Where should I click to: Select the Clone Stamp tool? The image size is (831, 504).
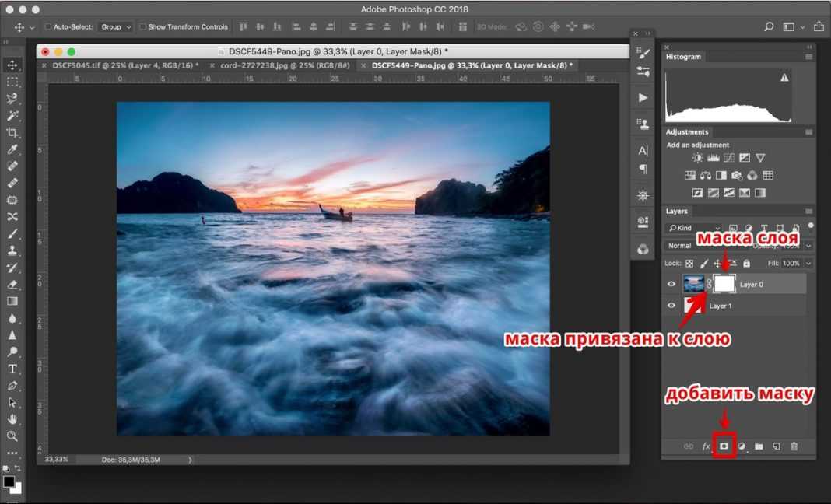(x=12, y=250)
